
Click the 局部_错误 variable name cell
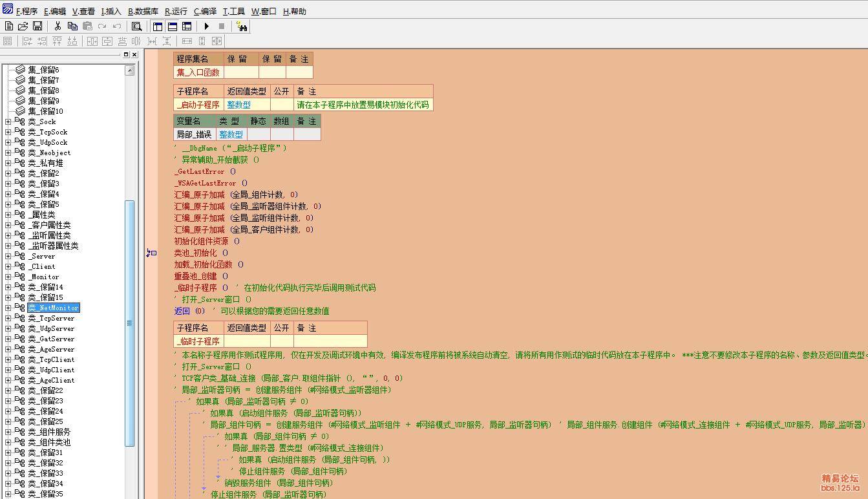pos(195,134)
